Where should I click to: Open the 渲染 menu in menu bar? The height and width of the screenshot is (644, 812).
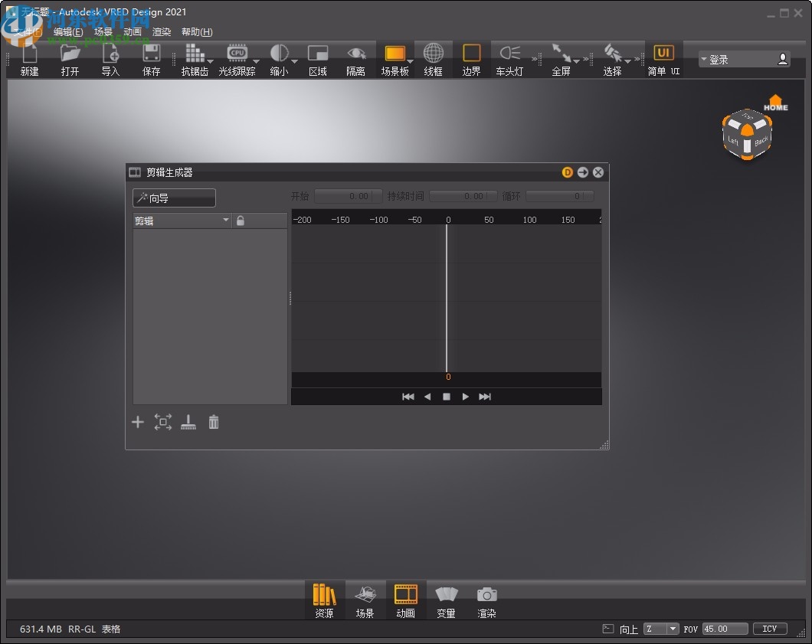(x=162, y=31)
